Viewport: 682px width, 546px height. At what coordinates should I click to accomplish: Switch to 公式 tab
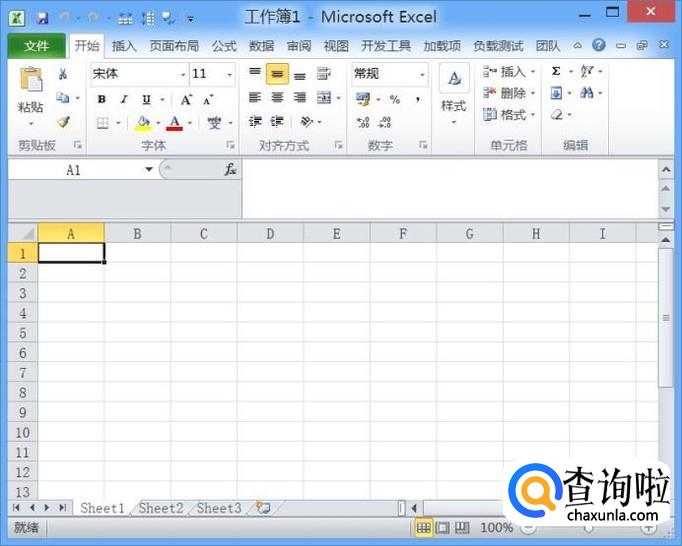point(224,46)
